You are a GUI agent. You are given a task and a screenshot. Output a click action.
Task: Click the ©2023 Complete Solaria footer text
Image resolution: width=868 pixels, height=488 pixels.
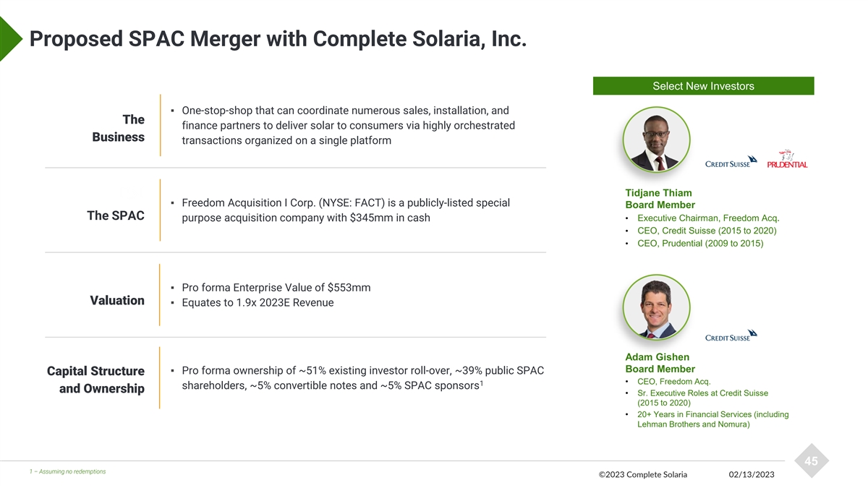(x=643, y=474)
